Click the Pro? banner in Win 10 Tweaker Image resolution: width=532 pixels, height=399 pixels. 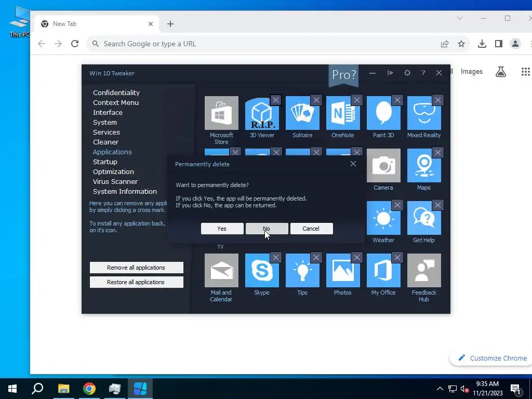click(344, 75)
